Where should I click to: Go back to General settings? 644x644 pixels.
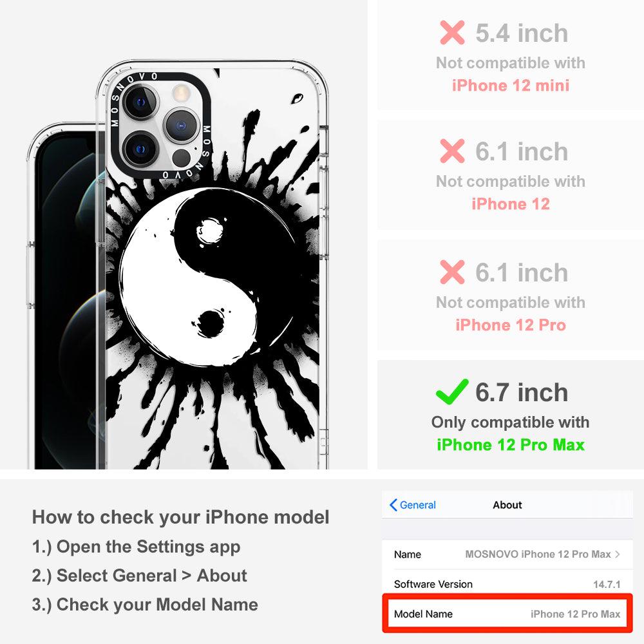click(x=413, y=505)
